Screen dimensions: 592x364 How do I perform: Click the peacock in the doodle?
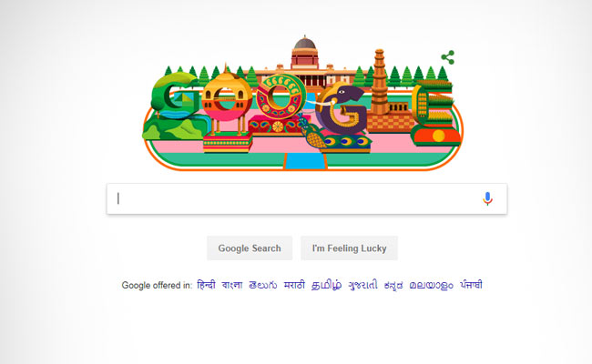point(312,133)
